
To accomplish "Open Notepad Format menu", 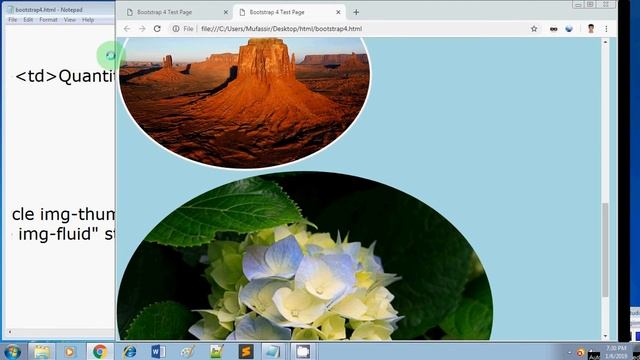I will [x=48, y=20].
